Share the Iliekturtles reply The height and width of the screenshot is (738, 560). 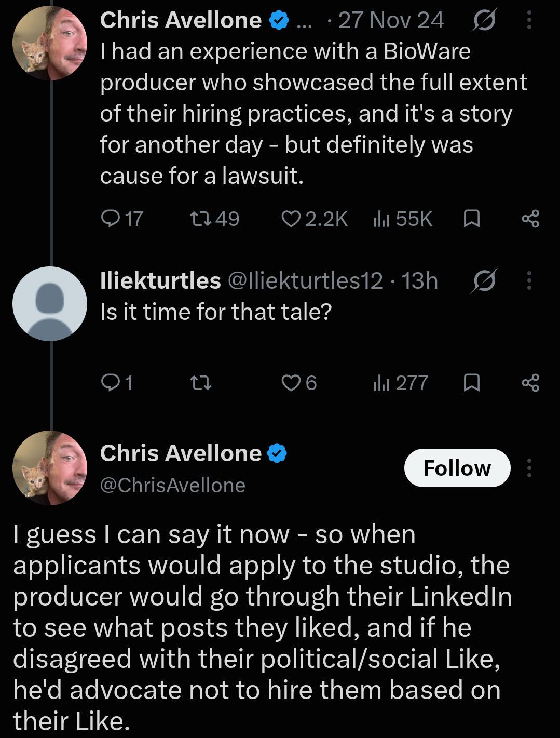[530, 384]
